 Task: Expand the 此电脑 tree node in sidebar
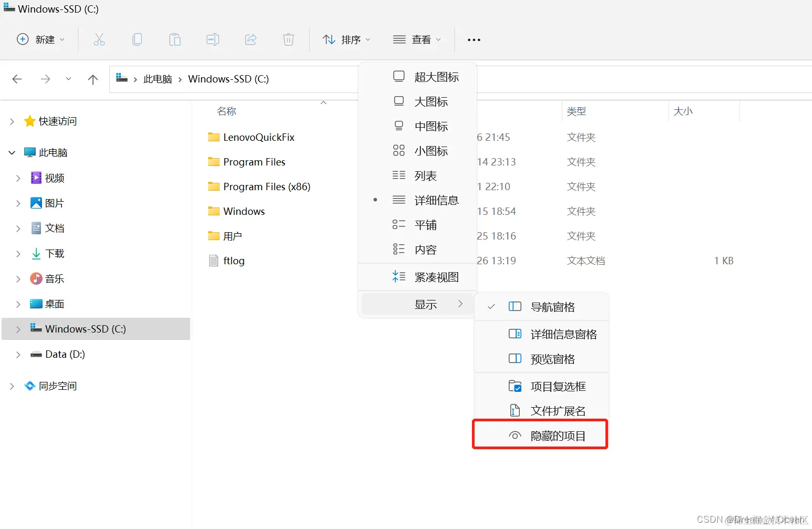point(12,152)
